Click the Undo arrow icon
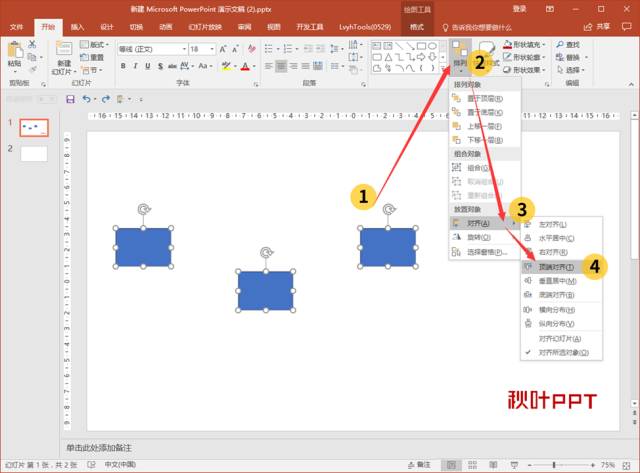Viewport: 640px width, 473px height. point(87,99)
